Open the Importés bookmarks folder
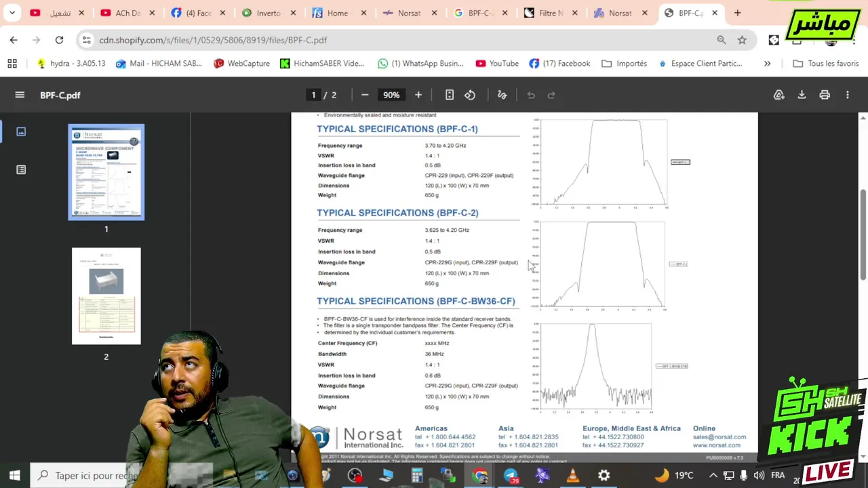The image size is (868, 488). [x=624, y=64]
